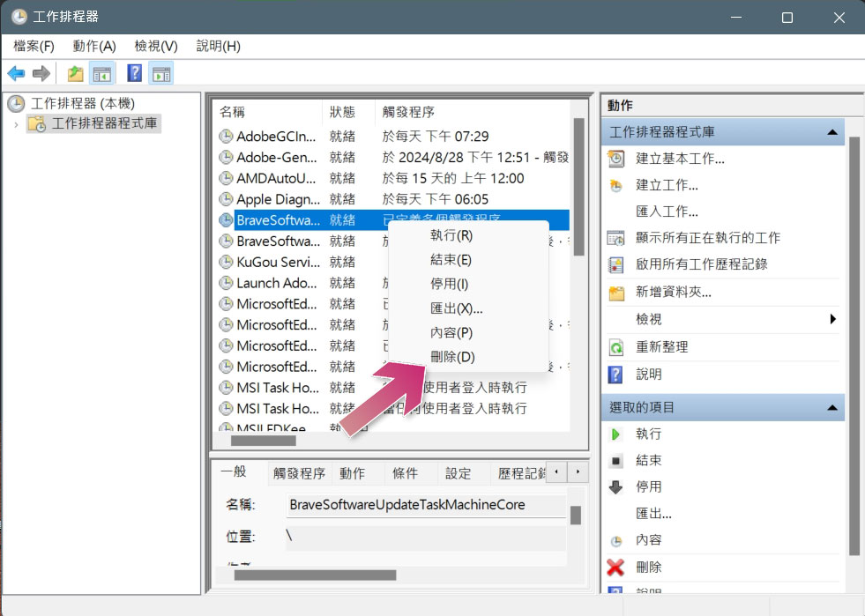This screenshot has width=865, height=616.
Task: Select the Launch Ado... task row
Action: click(304, 283)
